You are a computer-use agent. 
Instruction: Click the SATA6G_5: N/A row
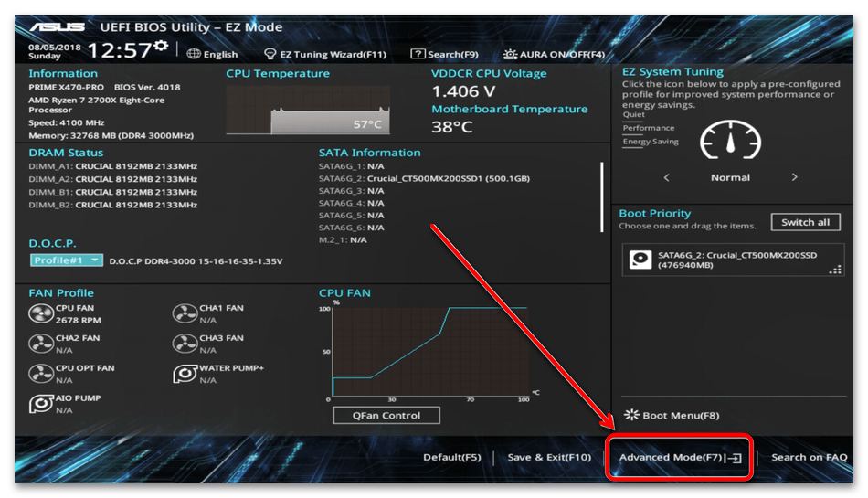352,216
